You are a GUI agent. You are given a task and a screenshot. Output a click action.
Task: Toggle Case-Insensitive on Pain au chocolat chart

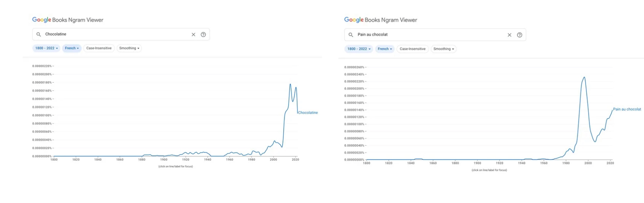[412, 49]
